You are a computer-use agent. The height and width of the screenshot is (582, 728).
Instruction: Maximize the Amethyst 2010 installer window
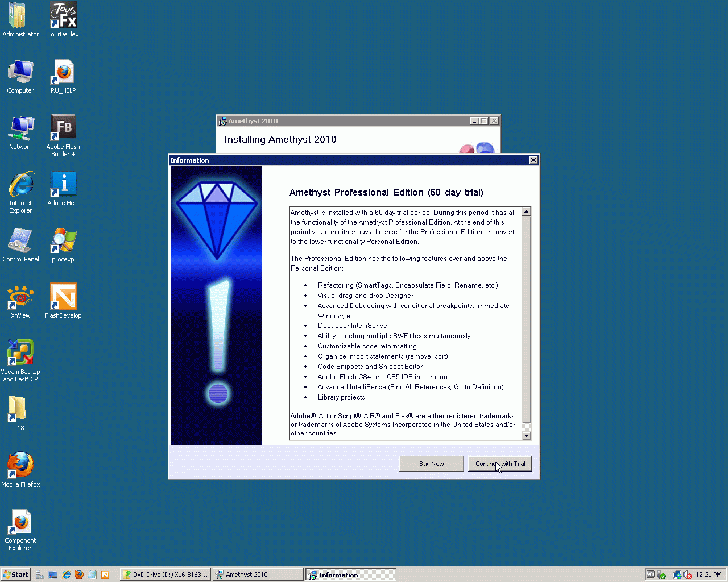pos(484,121)
